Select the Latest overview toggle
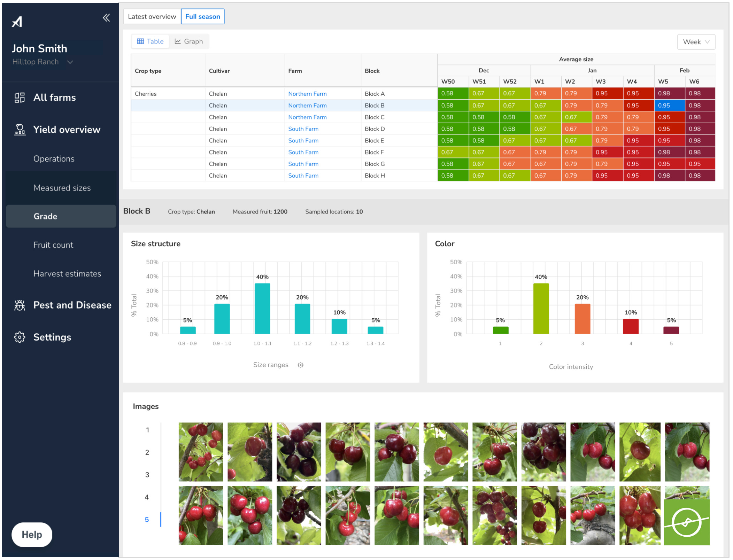 coord(152,16)
